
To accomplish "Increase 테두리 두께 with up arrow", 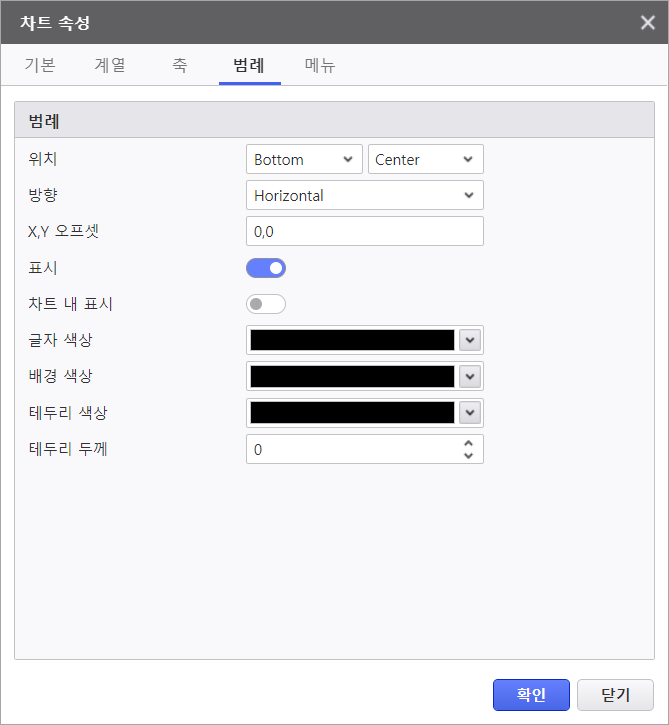I will click(x=468, y=443).
